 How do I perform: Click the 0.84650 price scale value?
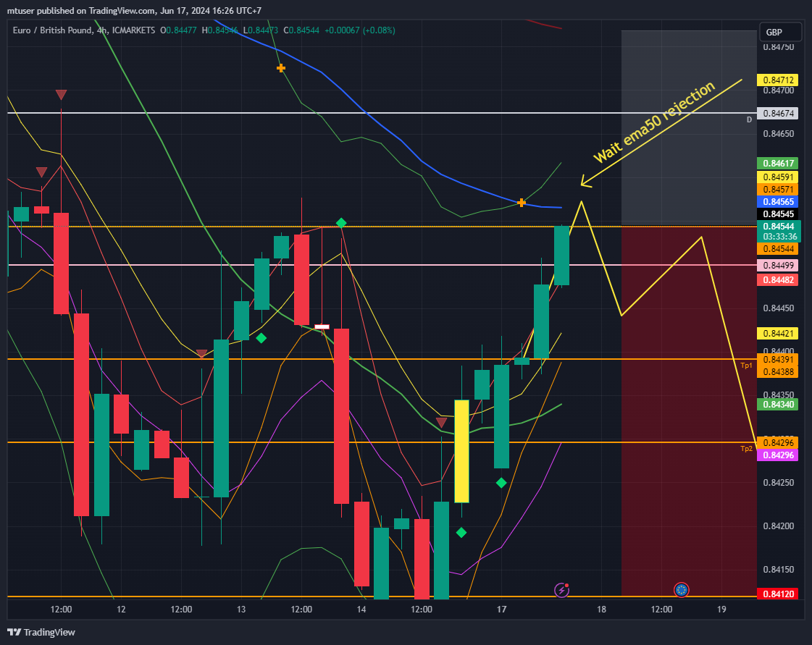(x=779, y=133)
